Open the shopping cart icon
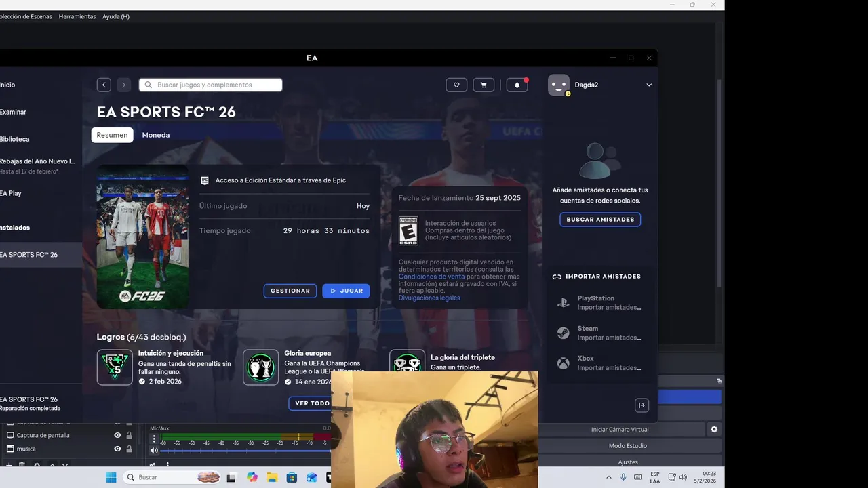 484,85
